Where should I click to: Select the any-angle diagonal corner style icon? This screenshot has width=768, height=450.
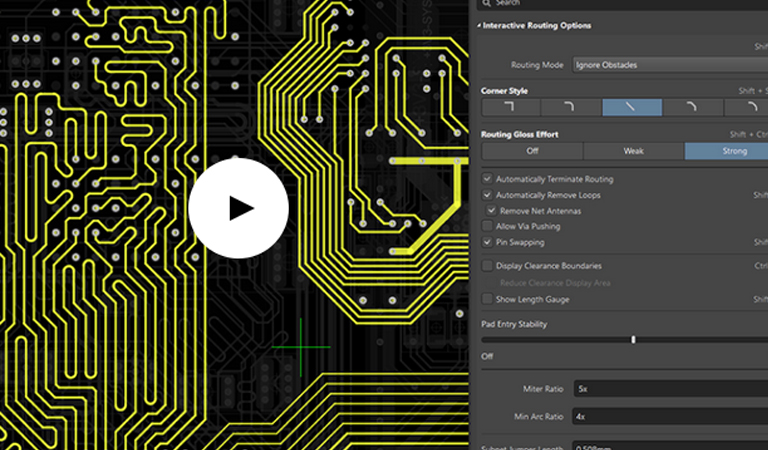pos(632,107)
